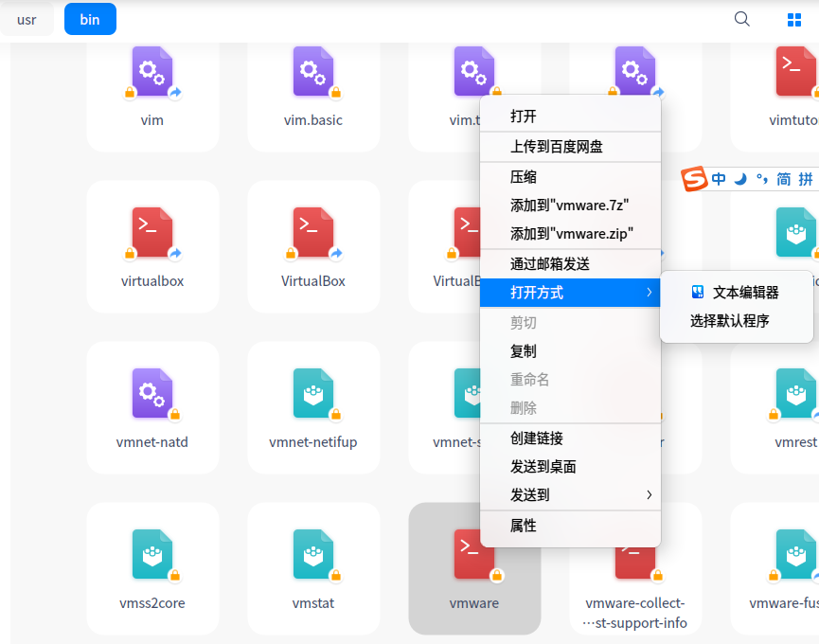Choose 打开 in context menu

pyautogui.click(x=570, y=116)
